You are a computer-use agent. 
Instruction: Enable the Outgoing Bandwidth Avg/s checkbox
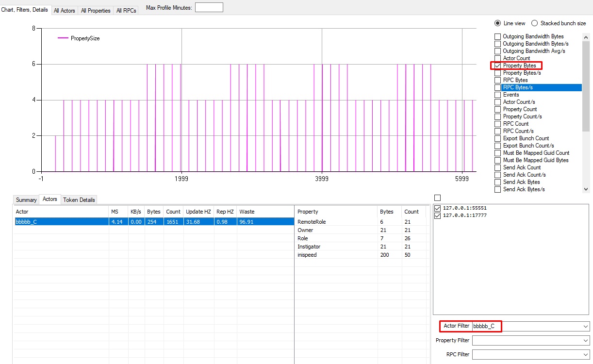[x=497, y=51]
